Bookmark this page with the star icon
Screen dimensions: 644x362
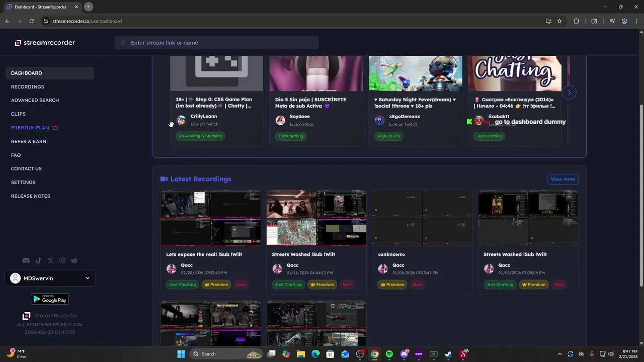[559, 21]
